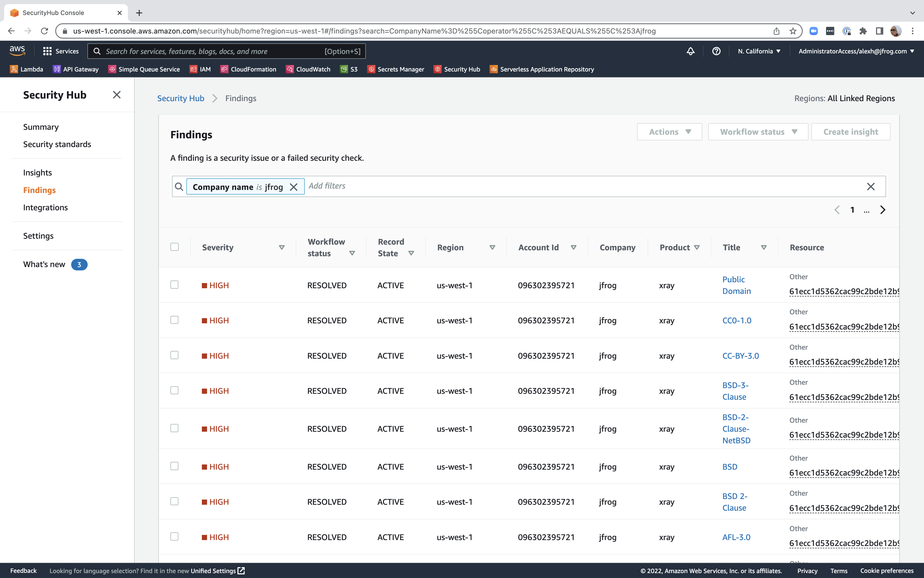Share the page from the address bar

pyautogui.click(x=776, y=31)
